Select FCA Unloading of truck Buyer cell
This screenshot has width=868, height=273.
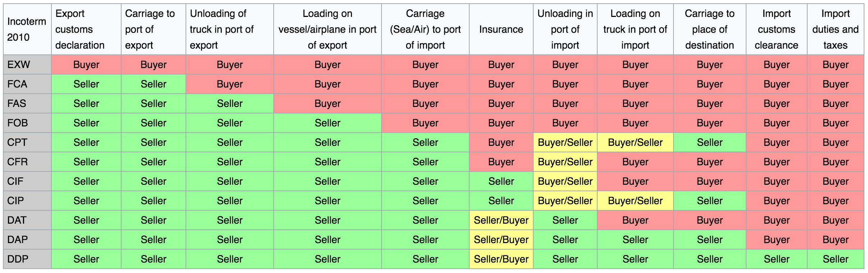(230, 84)
